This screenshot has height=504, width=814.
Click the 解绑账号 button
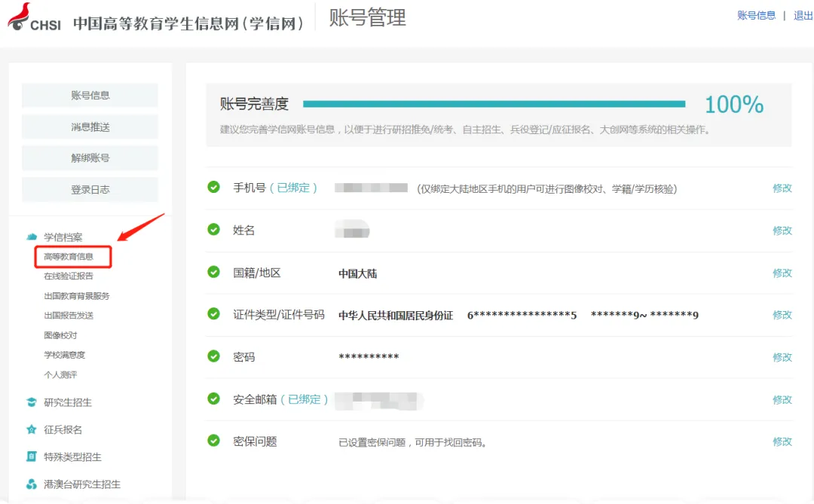point(90,158)
